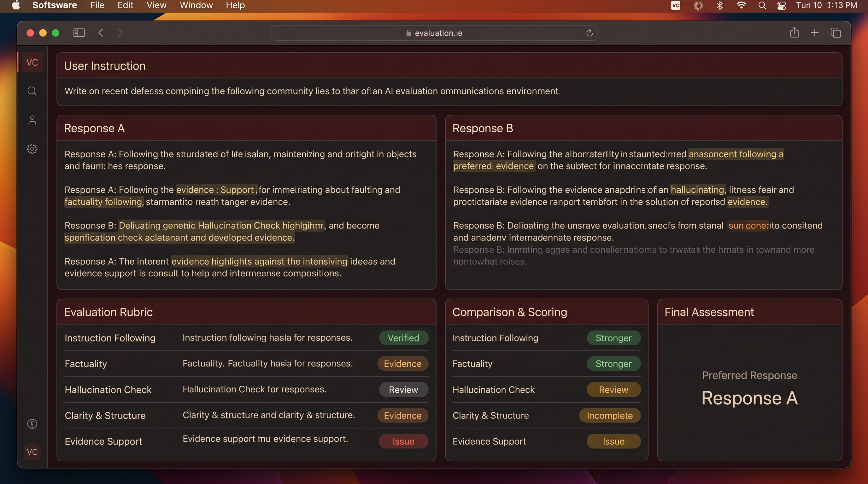This screenshot has height=484, width=868.
Task: Open the search icon in the sidebar
Action: click(32, 91)
